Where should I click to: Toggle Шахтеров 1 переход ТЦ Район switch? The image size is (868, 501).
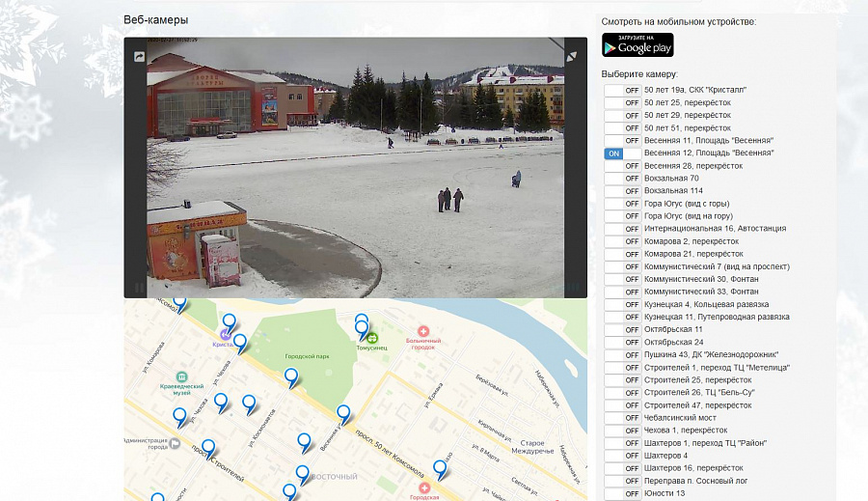pos(623,443)
